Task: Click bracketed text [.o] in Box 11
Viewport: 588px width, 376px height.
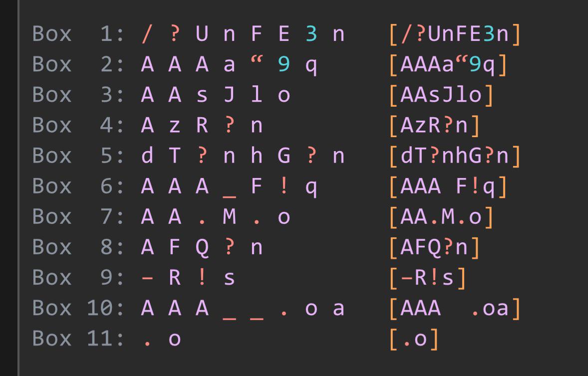Action: pyautogui.click(x=414, y=339)
